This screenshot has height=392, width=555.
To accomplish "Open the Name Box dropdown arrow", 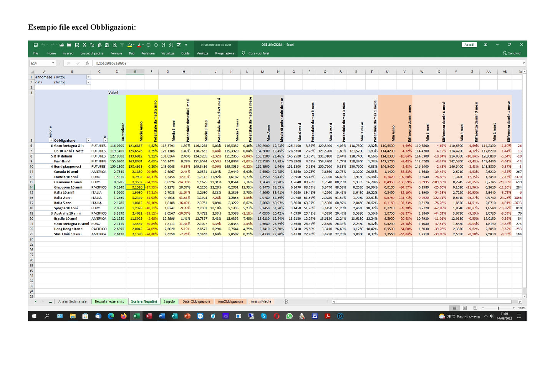I will [x=53, y=63].
